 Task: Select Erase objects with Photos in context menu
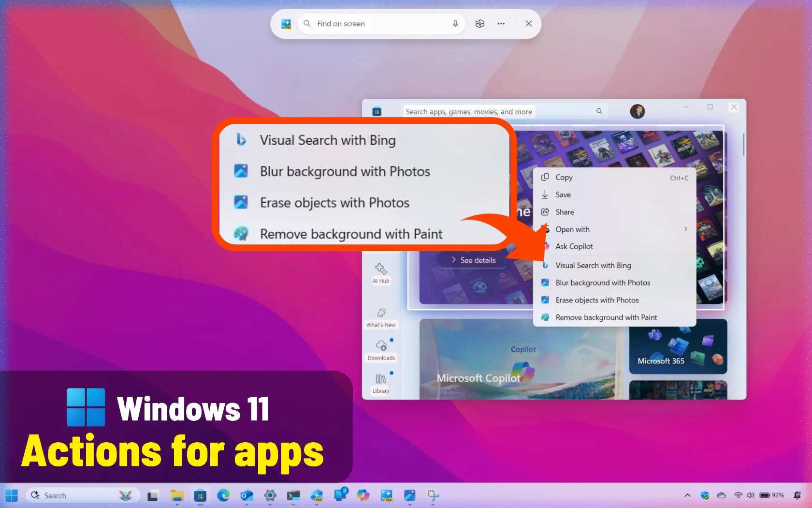pyautogui.click(x=615, y=300)
